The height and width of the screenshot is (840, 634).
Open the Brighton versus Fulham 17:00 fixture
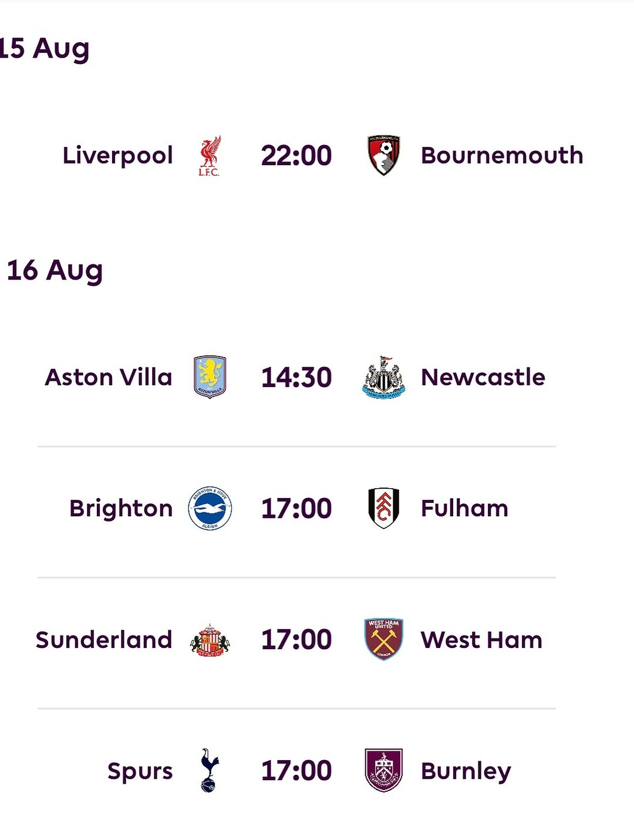click(296, 509)
